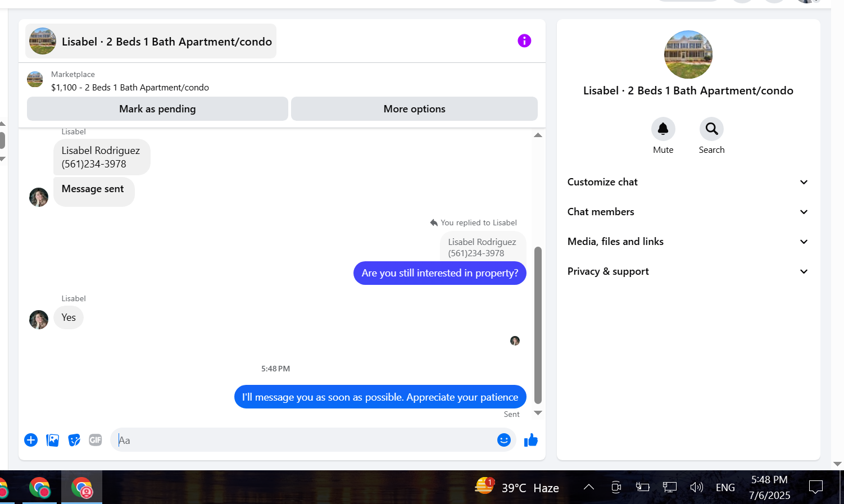View the large house profile picture in sidebar
844x504 pixels.
coord(688,55)
